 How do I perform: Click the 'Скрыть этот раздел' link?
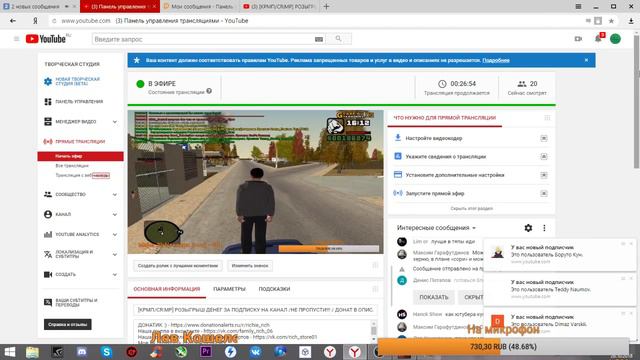click(471, 208)
